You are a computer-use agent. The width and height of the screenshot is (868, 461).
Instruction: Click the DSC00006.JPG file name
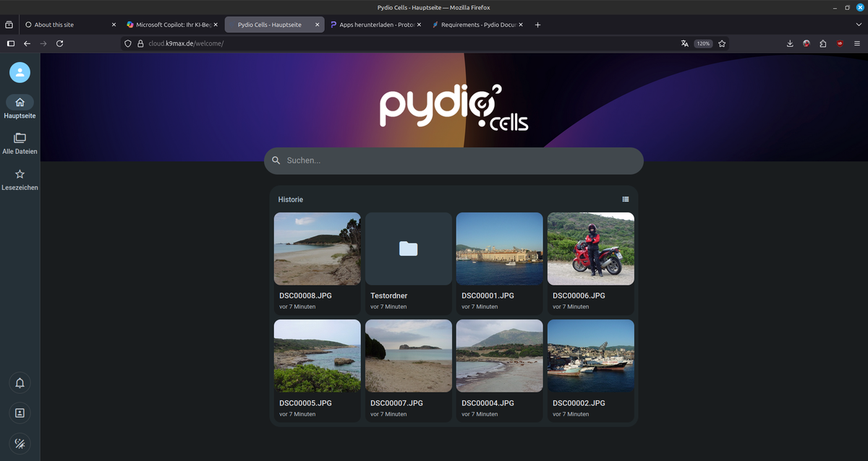[579, 296]
